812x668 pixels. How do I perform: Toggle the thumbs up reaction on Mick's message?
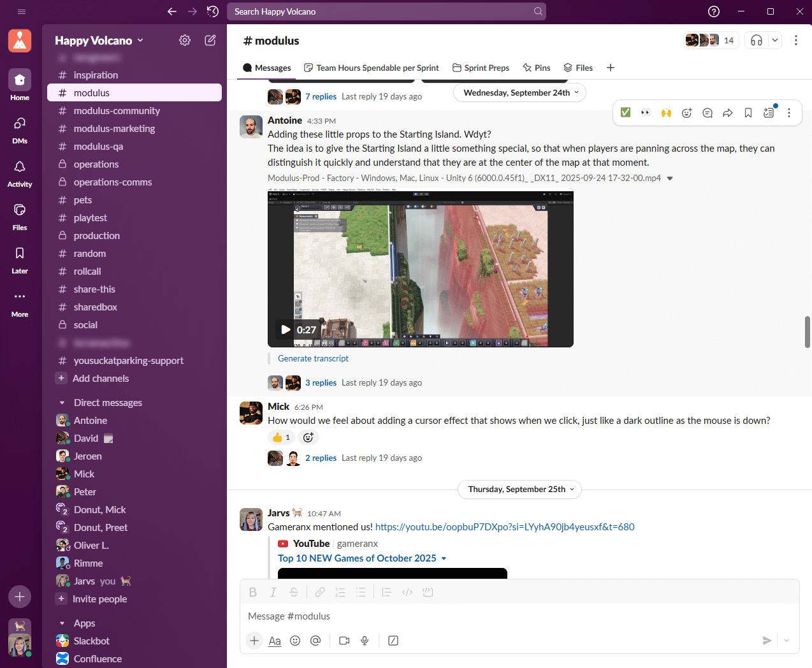pyautogui.click(x=281, y=437)
